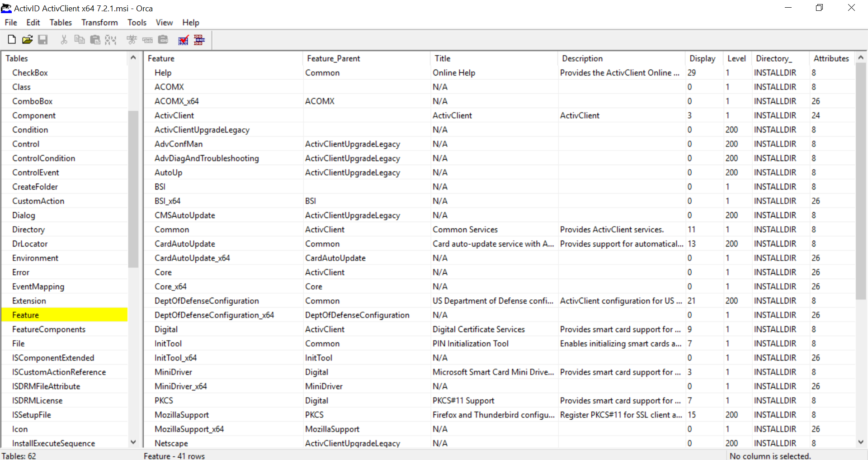Open an MSI file
The width and height of the screenshot is (868, 460).
(28, 40)
